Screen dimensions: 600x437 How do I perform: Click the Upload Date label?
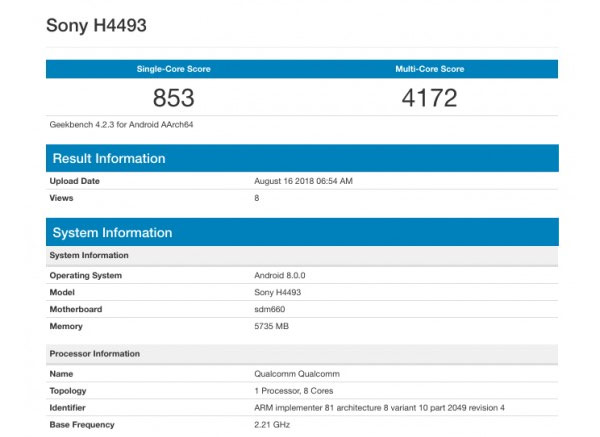pyautogui.click(x=75, y=181)
